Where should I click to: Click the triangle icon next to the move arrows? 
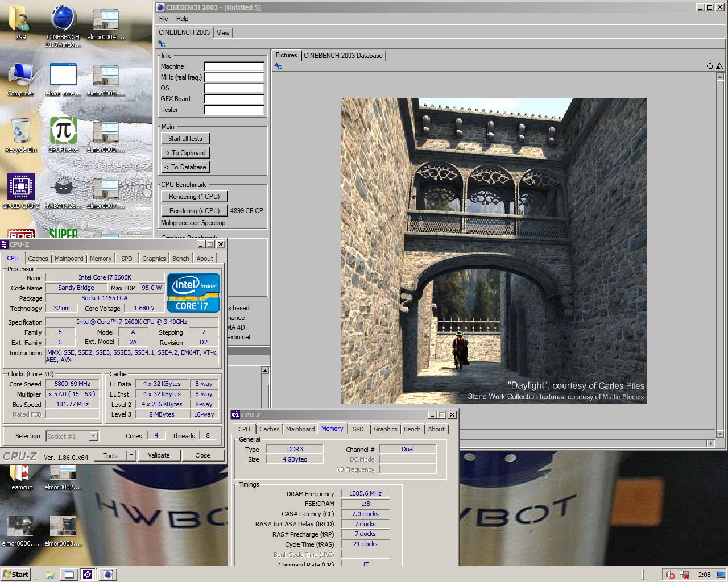[719, 66]
